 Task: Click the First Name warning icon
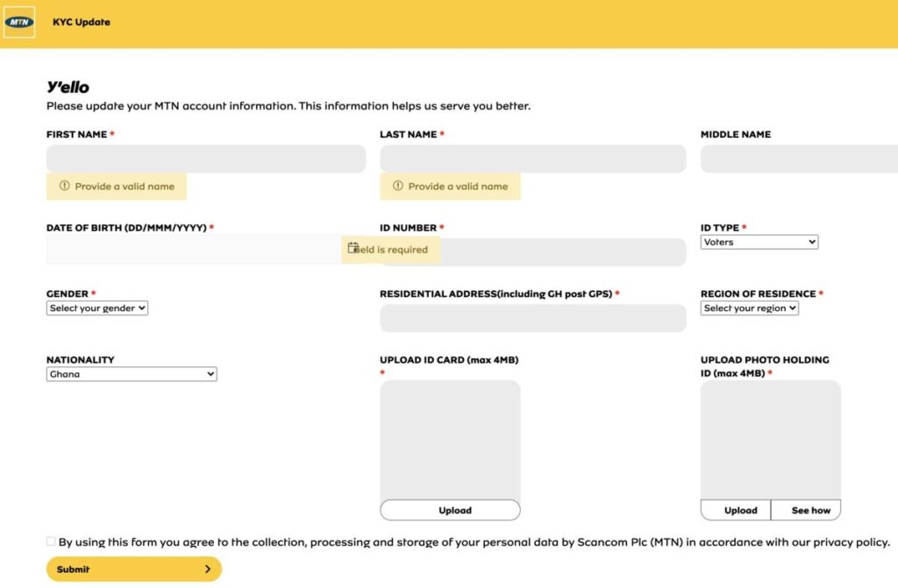click(64, 187)
